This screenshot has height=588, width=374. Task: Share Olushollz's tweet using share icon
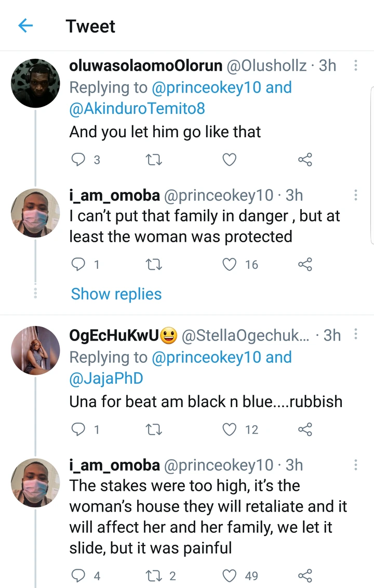[x=305, y=160]
